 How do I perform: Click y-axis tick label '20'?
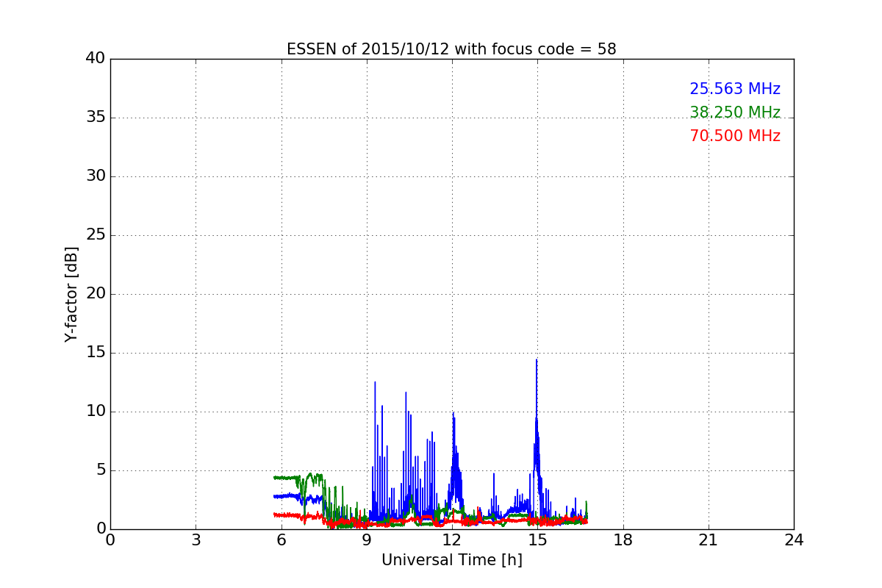pyautogui.click(x=96, y=294)
